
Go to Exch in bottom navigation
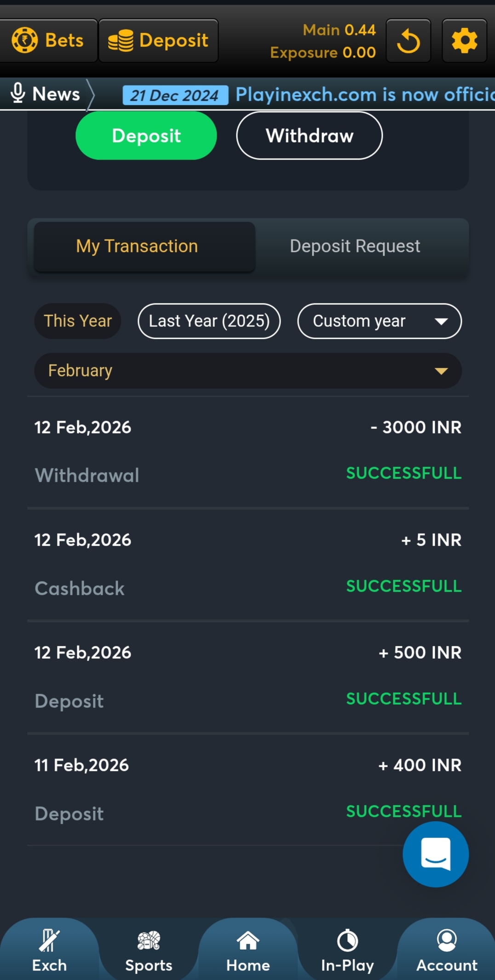tap(49, 950)
